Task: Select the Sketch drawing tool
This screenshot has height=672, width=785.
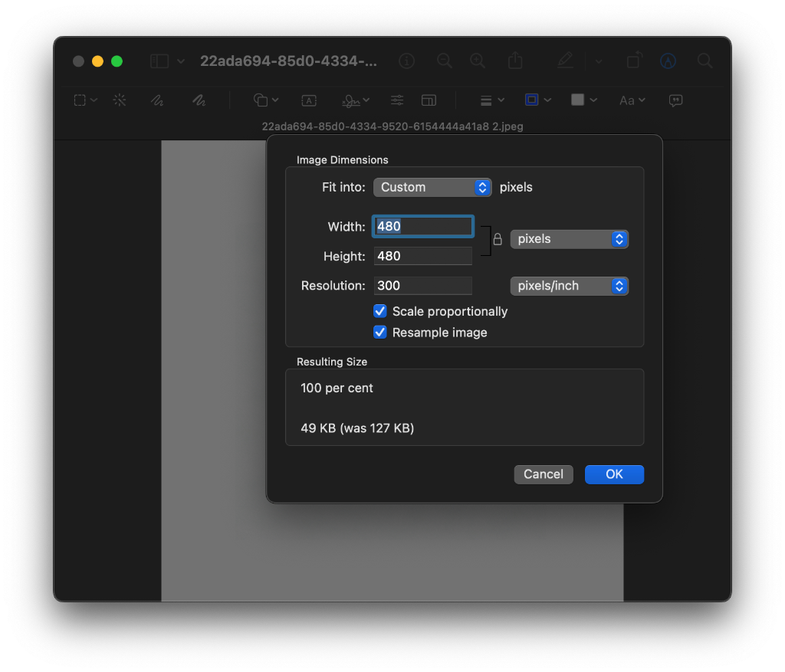Action: pyautogui.click(x=156, y=100)
